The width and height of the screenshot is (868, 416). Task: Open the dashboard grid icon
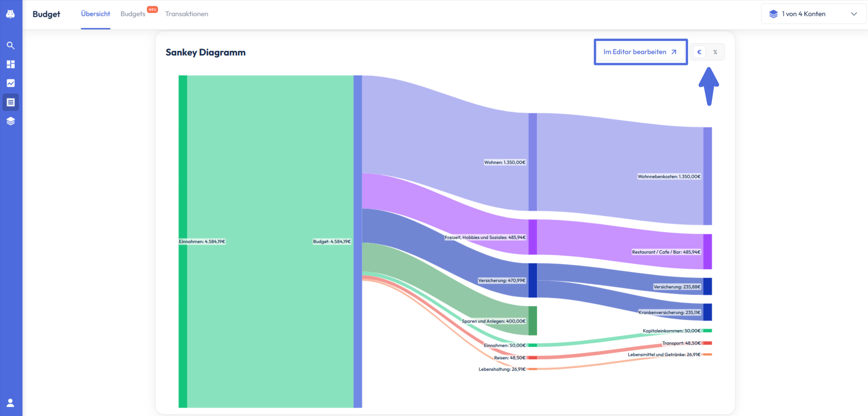click(x=11, y=65)
